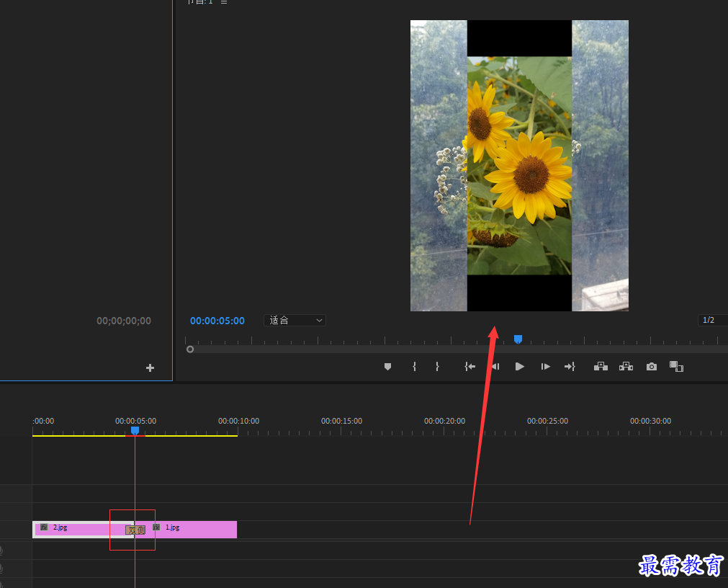Screen dimensions: 728x588
Task: Step back one frame
Action: click(495, 367)
